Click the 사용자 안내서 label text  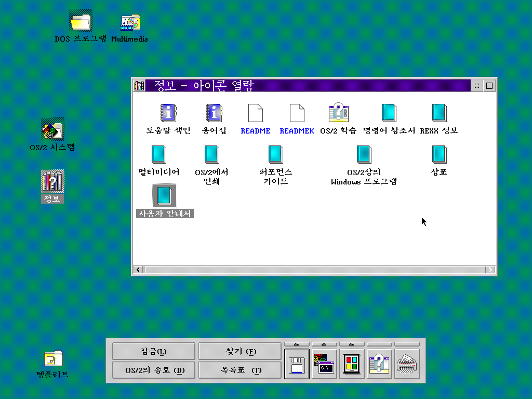tap(165, 214)
